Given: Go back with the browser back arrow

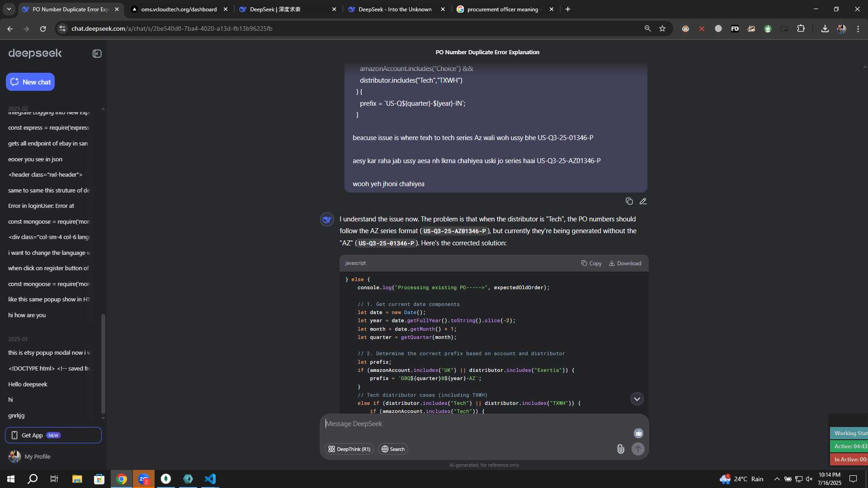Looking at the screenshot, I should coord(10,28).
